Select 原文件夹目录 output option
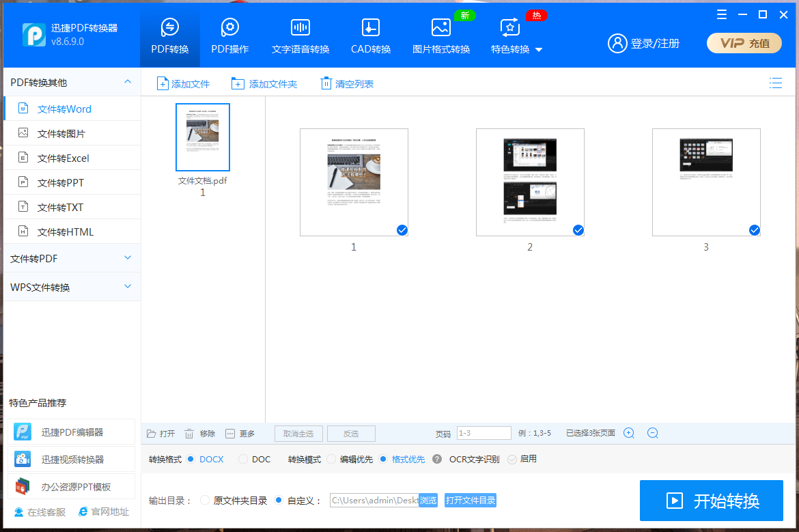This screenshot has height=532, width=799. click(205, 501)
